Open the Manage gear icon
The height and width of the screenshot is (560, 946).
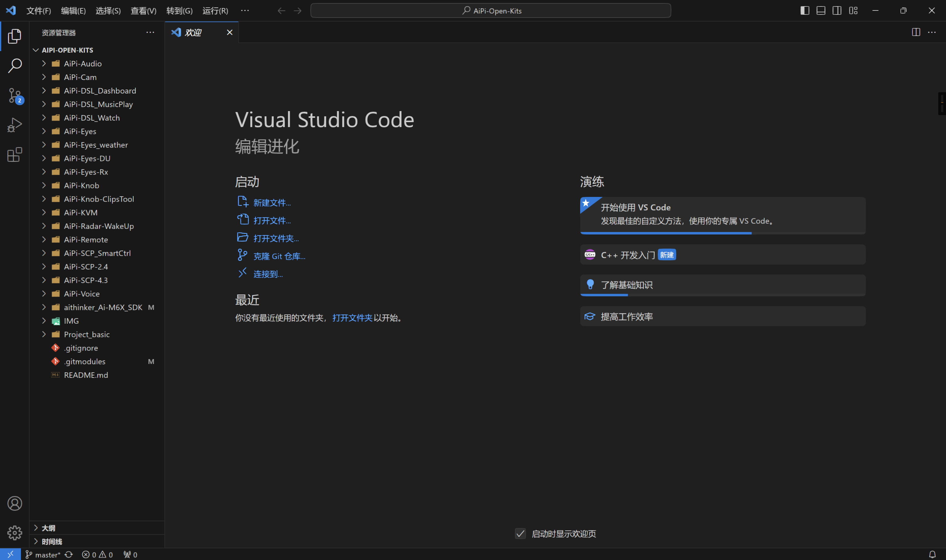click(x=14, y=533)
